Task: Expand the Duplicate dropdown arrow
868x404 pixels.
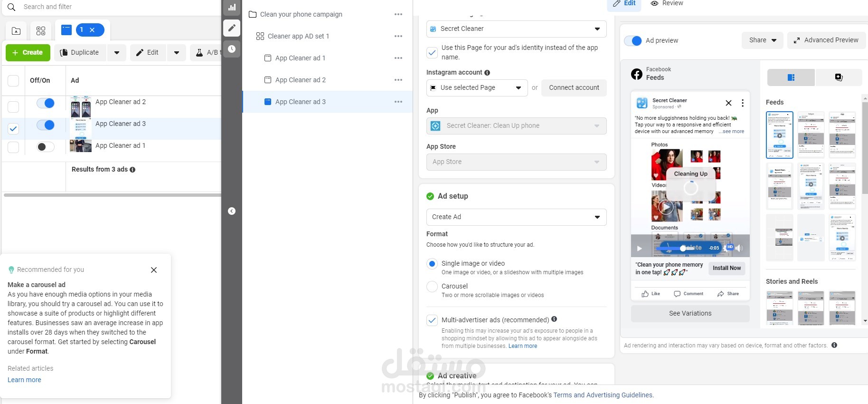Action: [117, 52]
